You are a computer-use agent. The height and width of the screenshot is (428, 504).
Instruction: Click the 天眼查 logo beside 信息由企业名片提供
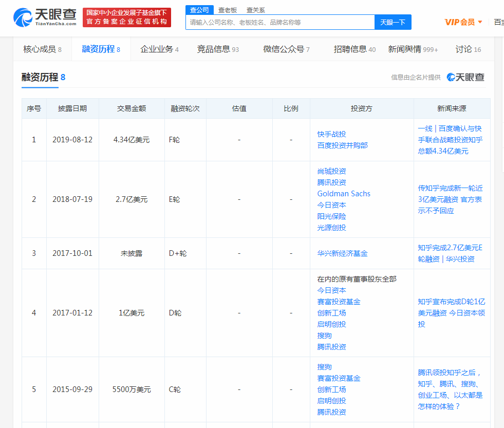(x=465, y=76)
